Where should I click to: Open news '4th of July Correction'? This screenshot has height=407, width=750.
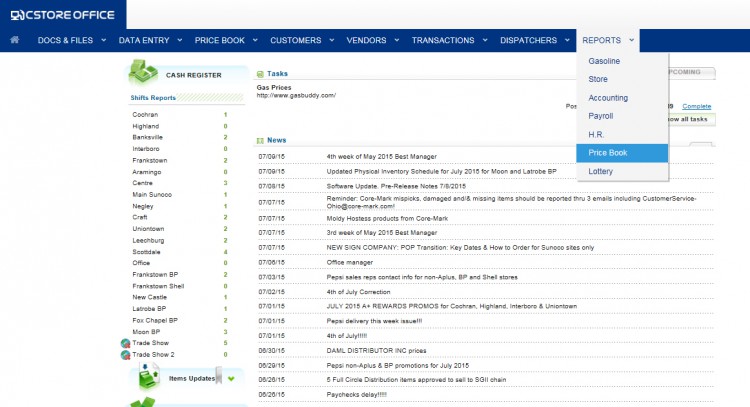tap(358, 292)
